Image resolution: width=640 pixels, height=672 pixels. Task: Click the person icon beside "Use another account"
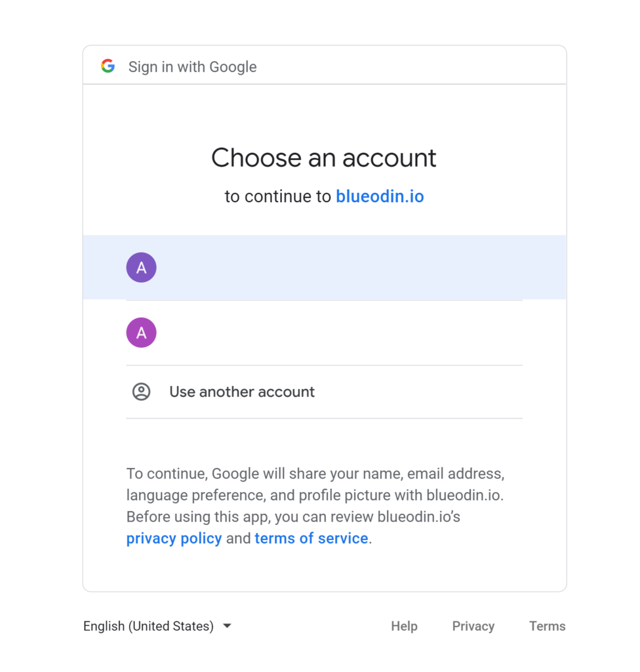tap(141, 392)
